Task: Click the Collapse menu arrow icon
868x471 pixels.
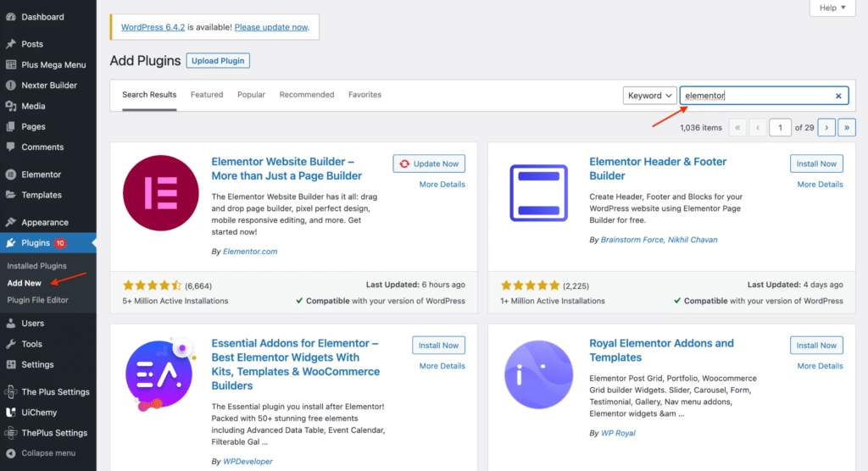Action: coord(10,453)
